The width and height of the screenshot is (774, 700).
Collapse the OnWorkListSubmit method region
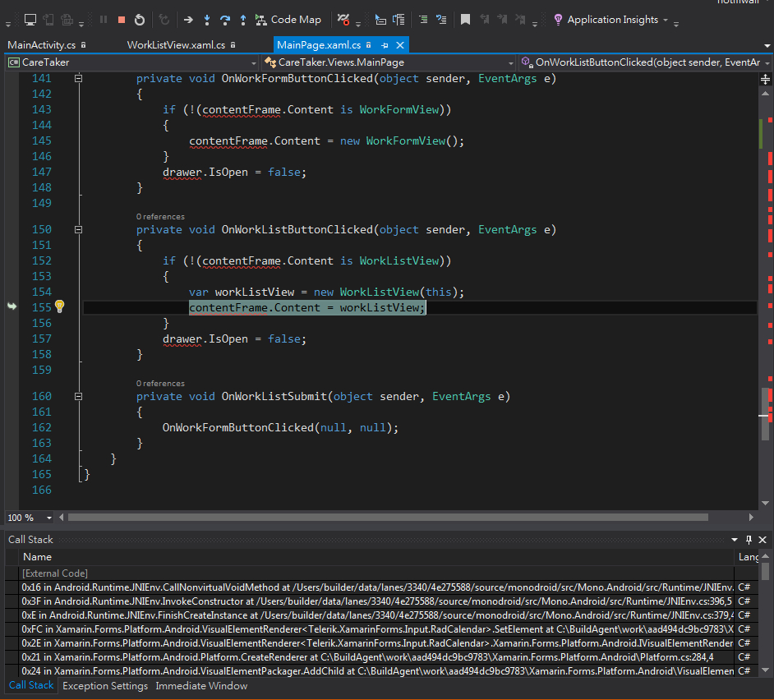(79, 396)
